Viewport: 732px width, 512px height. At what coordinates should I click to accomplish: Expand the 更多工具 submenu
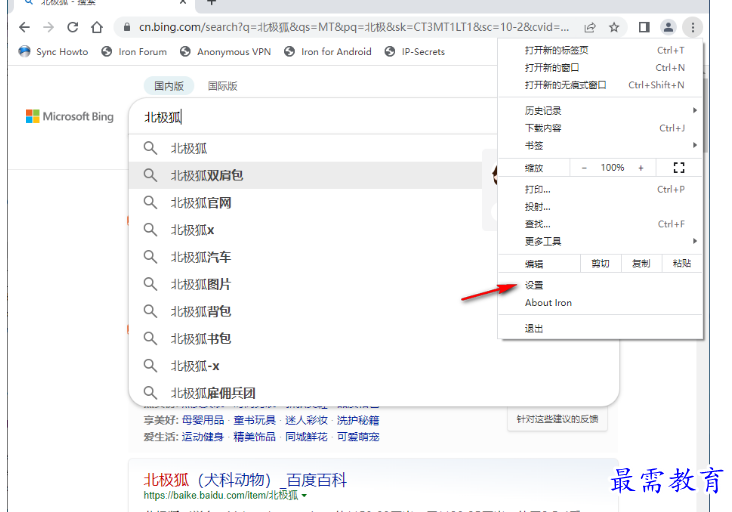point(600,241)
